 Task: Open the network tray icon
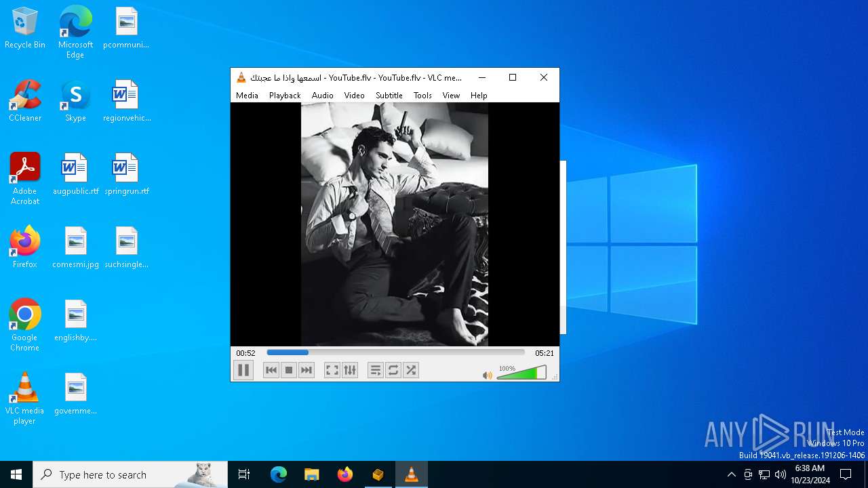pos(764,474)
